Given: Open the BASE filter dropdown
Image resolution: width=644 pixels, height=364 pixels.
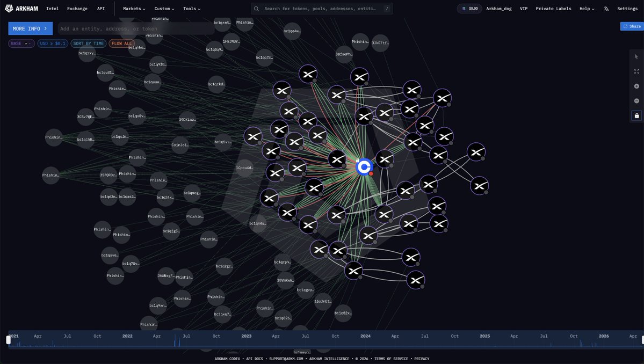Looking at the screenshot, I should pyautogui.click(x=21, y=43).
